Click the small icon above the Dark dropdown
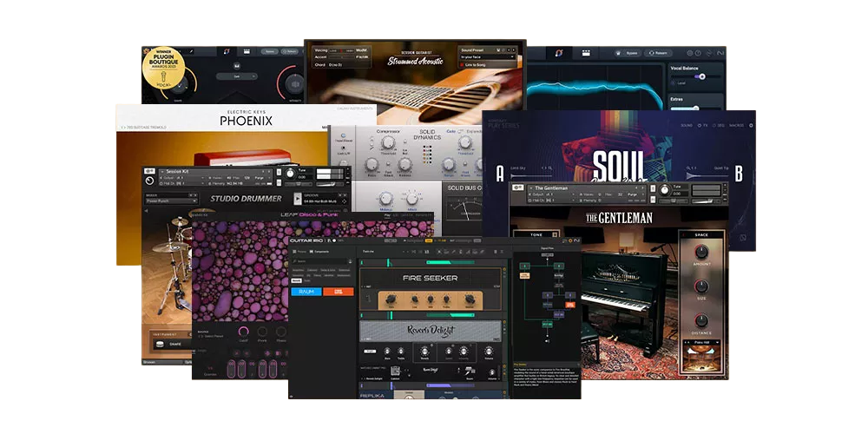Screen dimensions: 868x434 (237, 66)
